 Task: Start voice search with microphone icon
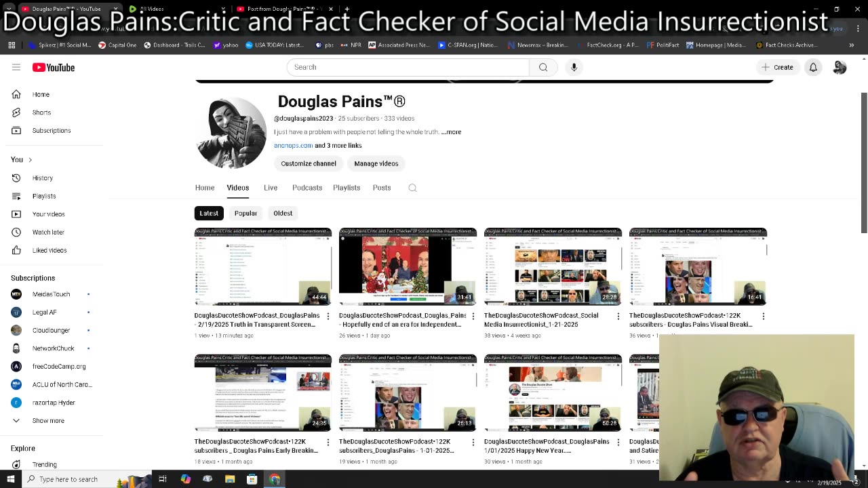(574, 67)
